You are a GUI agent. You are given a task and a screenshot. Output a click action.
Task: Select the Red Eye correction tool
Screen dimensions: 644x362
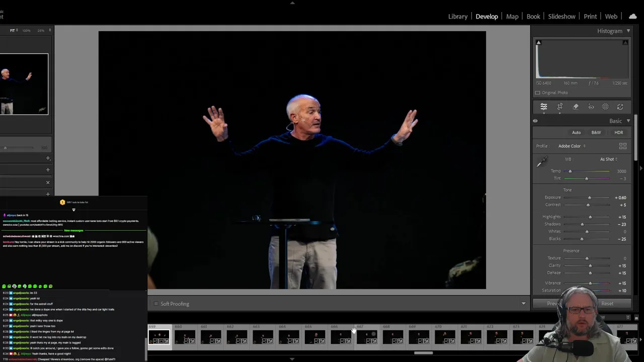point(591,107)
